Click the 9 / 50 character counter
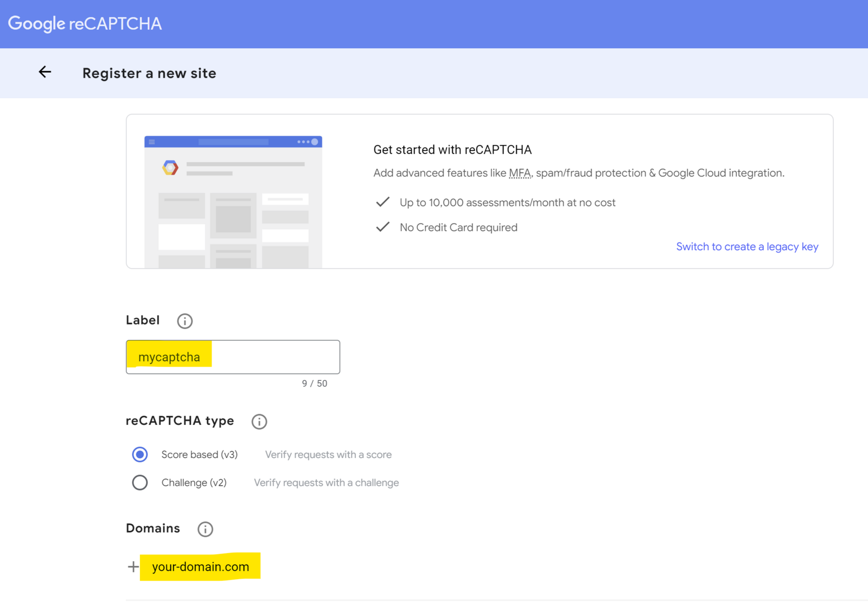 coord(315,384)
